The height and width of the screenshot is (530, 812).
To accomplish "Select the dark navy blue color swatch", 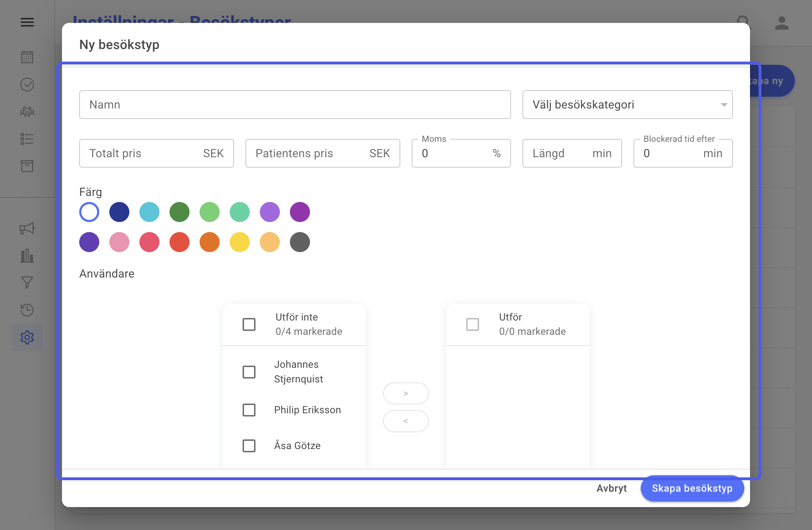I will [119, 212].
